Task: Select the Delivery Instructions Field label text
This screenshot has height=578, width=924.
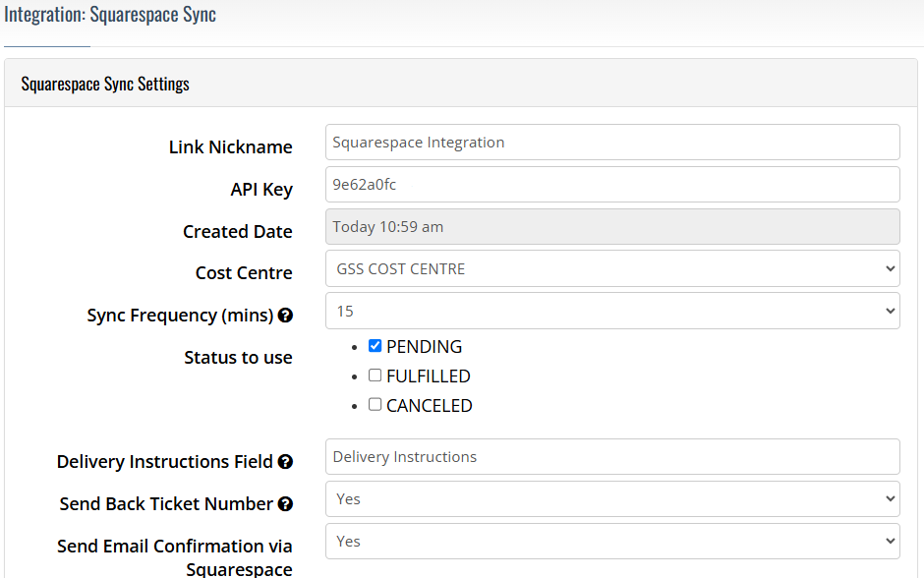Action: [165, 462]
